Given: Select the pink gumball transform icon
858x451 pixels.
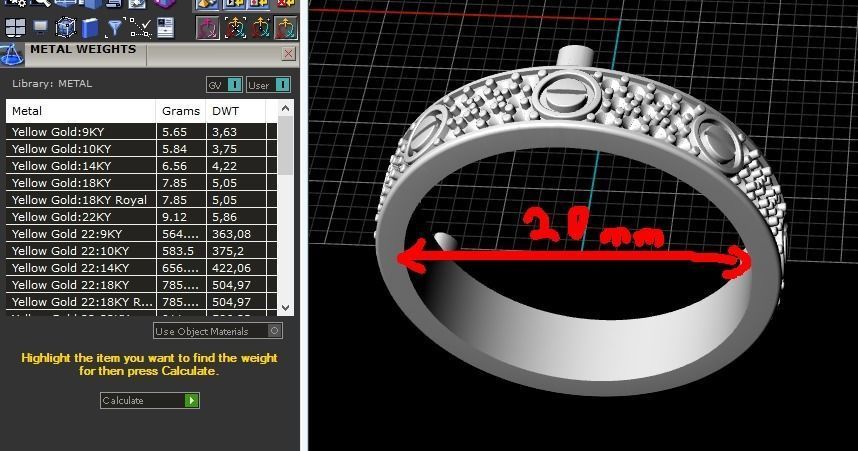Looking at the screenshot, I should coord(207,27).
